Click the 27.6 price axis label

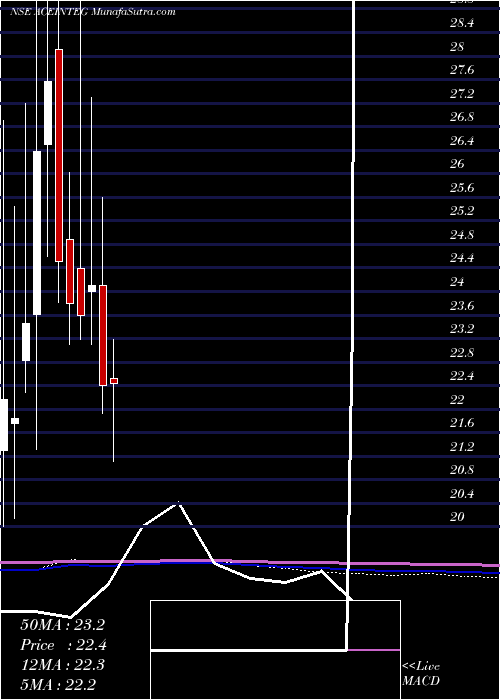point(462,70)
